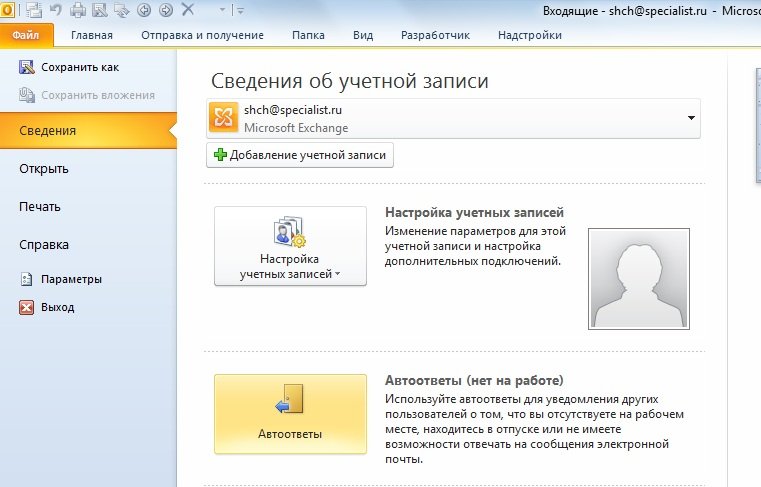
Task: Open Параметры from the sidebar
Action: [x=71, y=279]
